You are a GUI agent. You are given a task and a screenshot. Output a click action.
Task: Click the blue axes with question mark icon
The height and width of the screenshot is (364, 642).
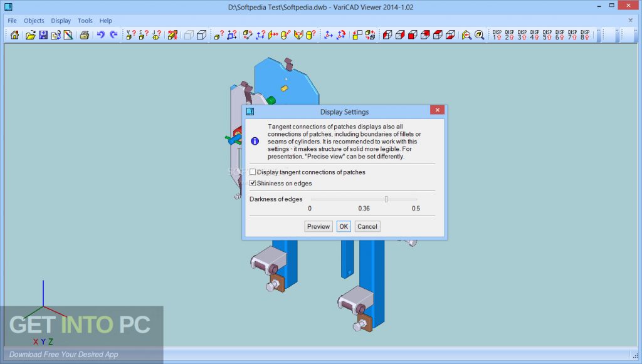(260, 35)
